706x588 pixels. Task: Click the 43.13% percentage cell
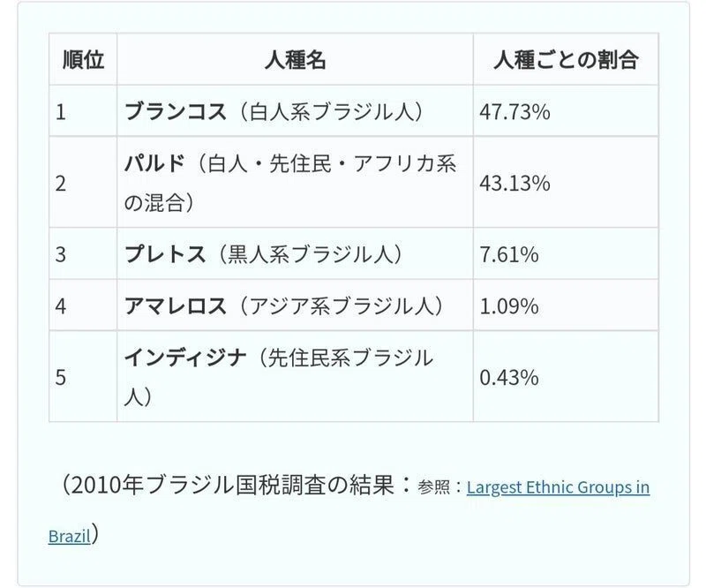coord(566,182)
